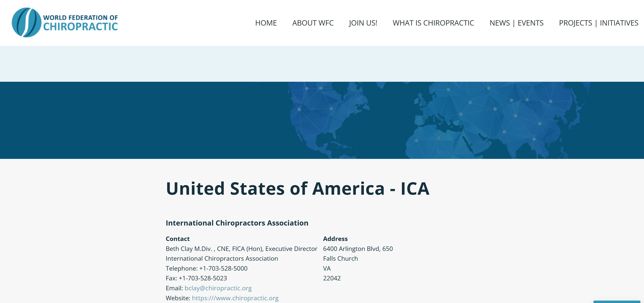The width and height of the screenshot is (644, 303).
Task: Click the teal button at bottom-right corner
Action: tap(616, 301)
